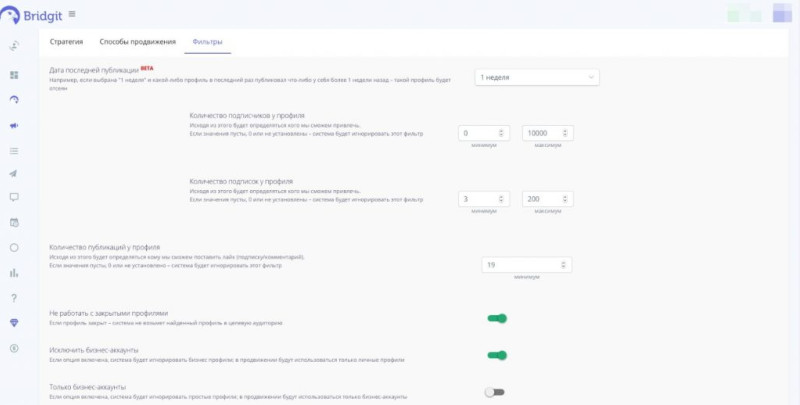
Task: Click 'минимум' caption under 19 field
Action: tap(527, 277)
